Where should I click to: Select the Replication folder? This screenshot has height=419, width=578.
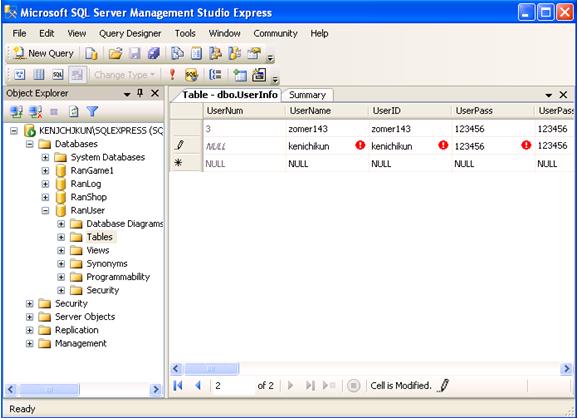tap(77, 330)
